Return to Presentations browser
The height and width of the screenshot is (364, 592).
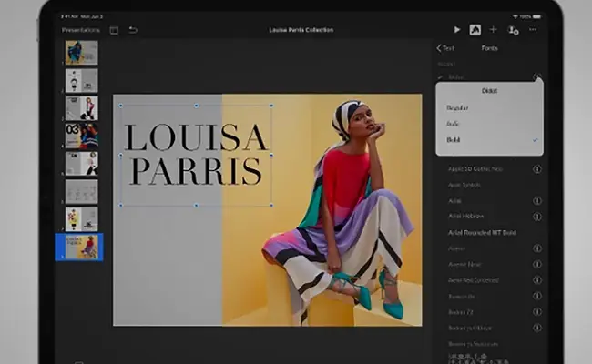pyautogui.click(x=81, y=30)
